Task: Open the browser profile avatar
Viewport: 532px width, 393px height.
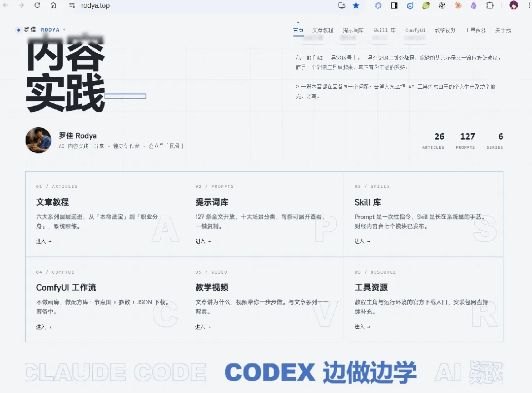Action: pos(514,5)
